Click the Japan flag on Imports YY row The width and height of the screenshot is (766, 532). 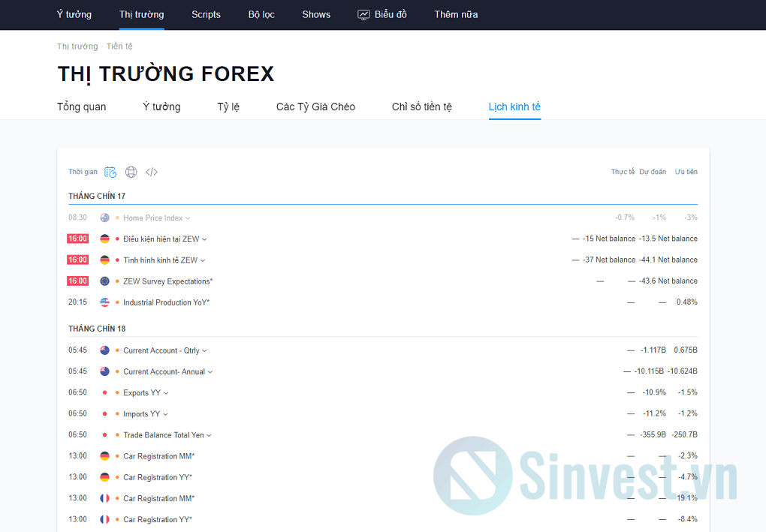click(x=104, y=413)
